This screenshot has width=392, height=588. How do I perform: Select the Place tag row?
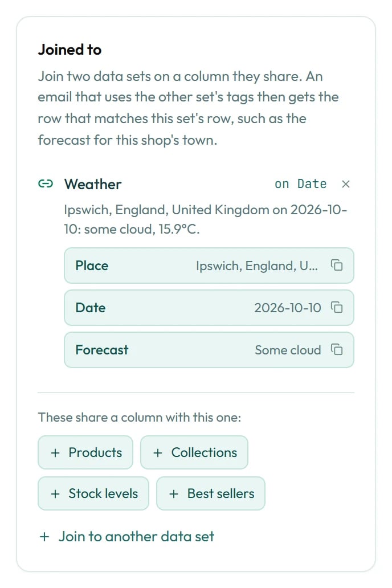[209, 266]
